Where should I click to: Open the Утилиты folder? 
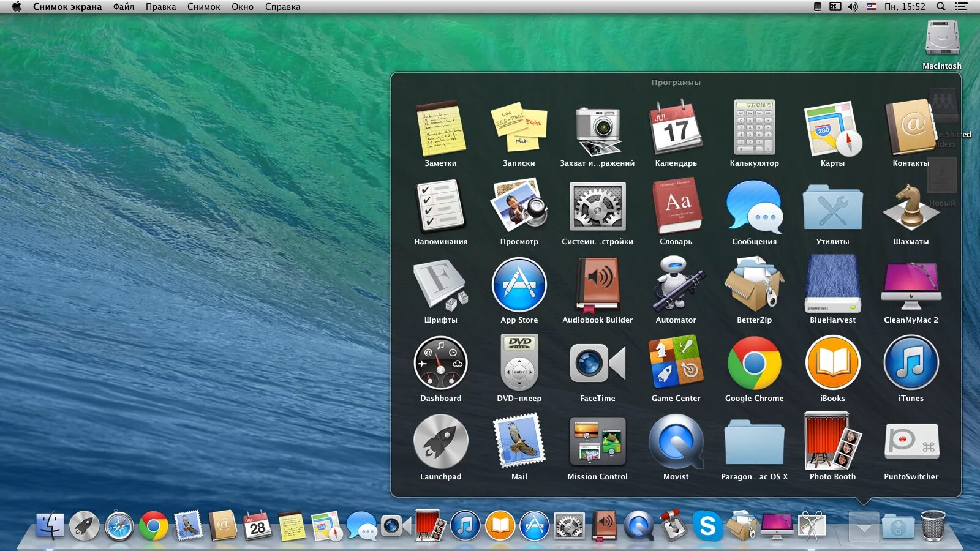832,208
